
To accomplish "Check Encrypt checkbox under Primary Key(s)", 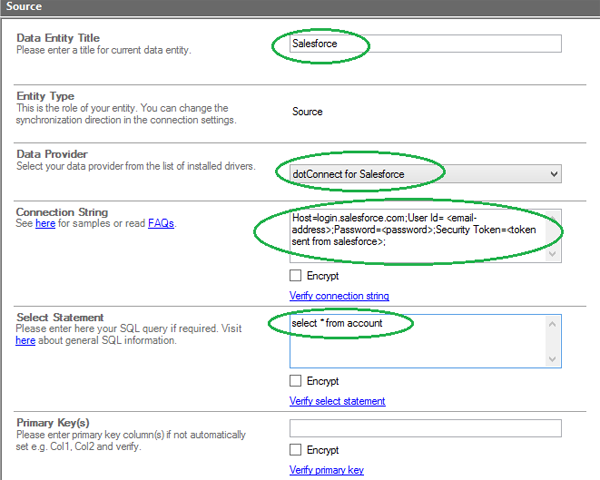I will coord(296,450).
